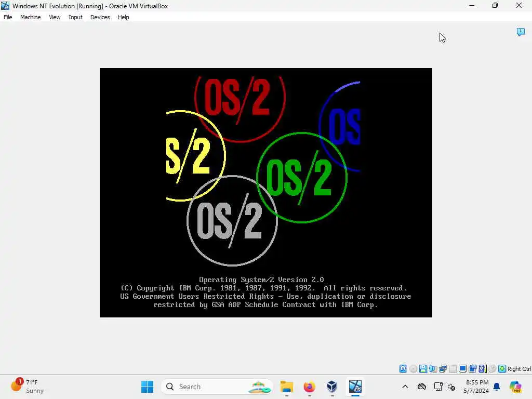Expand the hidden system tray icons chevron
This screenshot has width=532, height=399.
click(x=405, y=387)
